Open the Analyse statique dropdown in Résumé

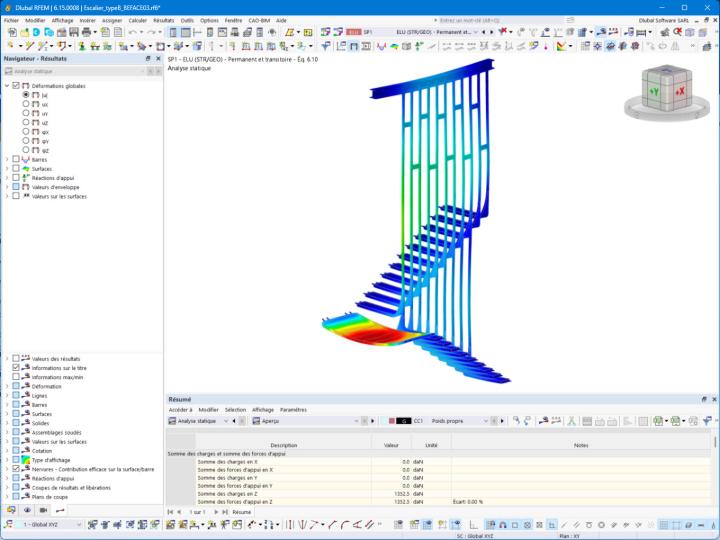[x=226, y=421]
